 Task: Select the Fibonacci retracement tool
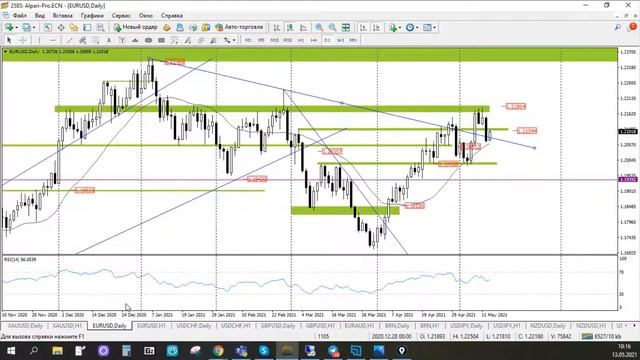point(96,40)
